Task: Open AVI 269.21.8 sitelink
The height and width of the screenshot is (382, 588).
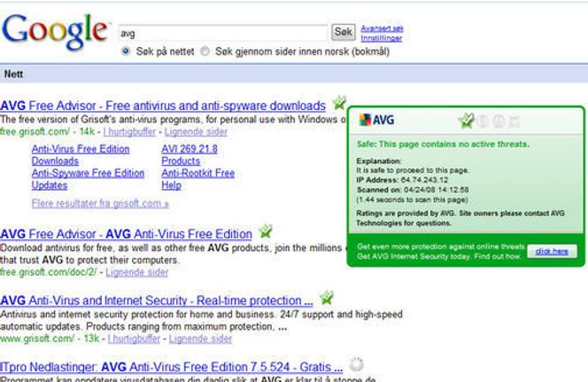Action: click(x=190, y=149)
